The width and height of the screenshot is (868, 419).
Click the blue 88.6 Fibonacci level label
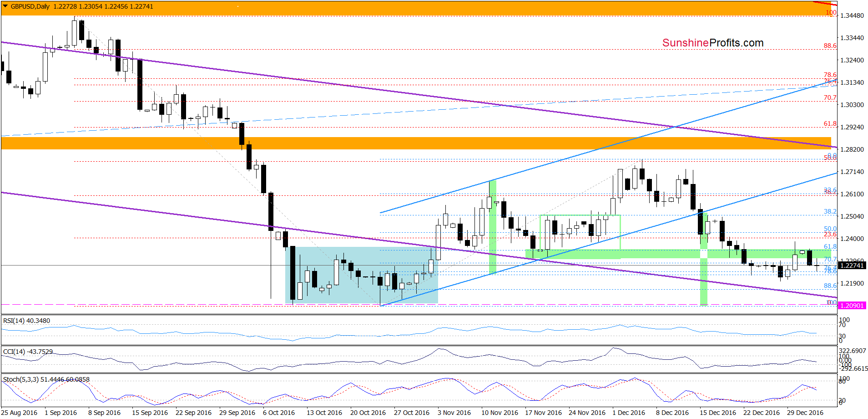click(830, 286)
